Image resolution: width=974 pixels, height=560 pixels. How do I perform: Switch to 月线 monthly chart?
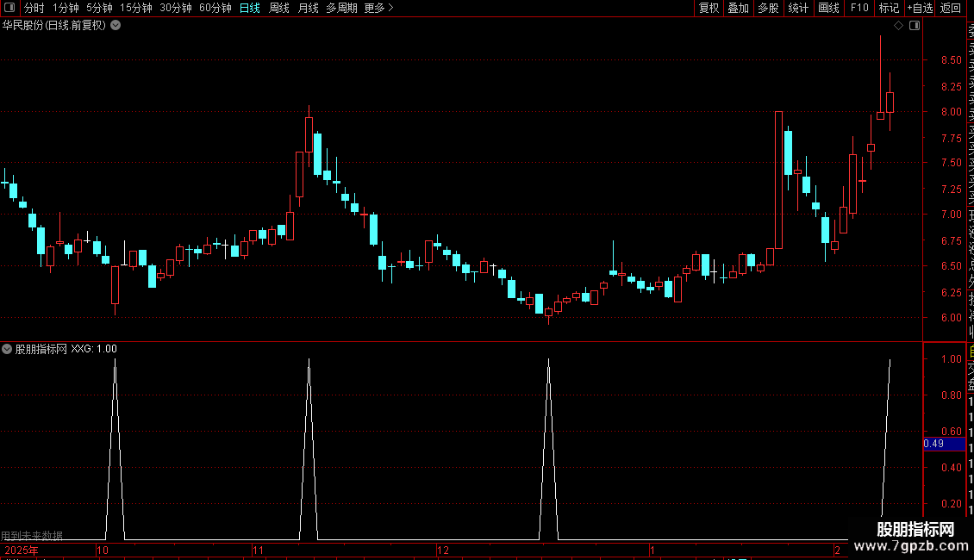308,8
